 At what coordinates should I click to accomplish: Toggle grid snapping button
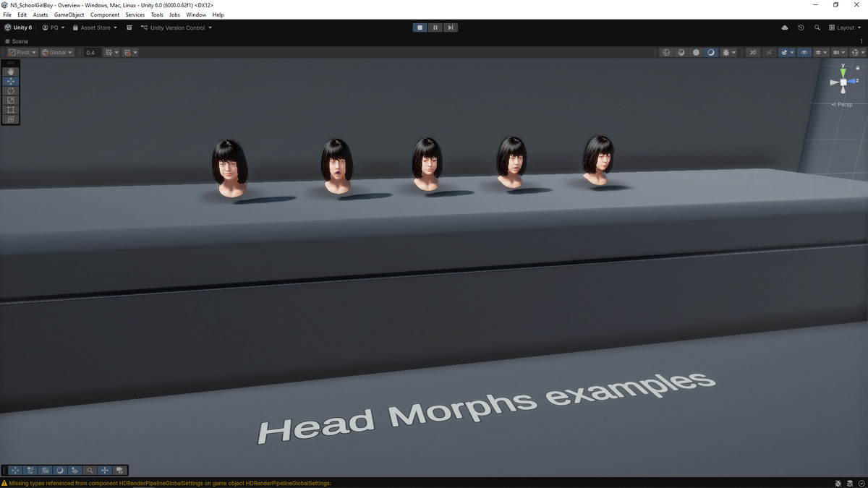click(108, 52)
